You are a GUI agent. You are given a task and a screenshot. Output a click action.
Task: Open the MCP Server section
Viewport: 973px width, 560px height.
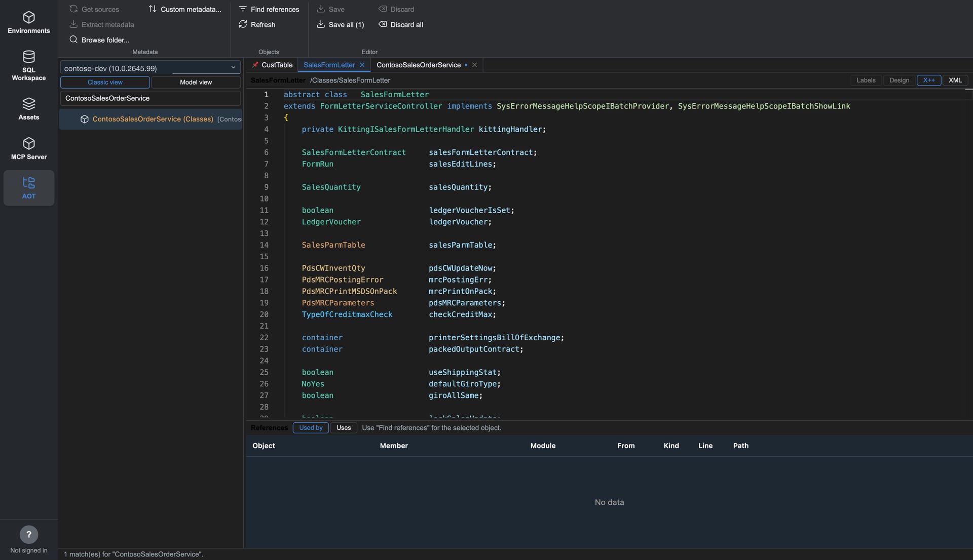pos(29,148)
